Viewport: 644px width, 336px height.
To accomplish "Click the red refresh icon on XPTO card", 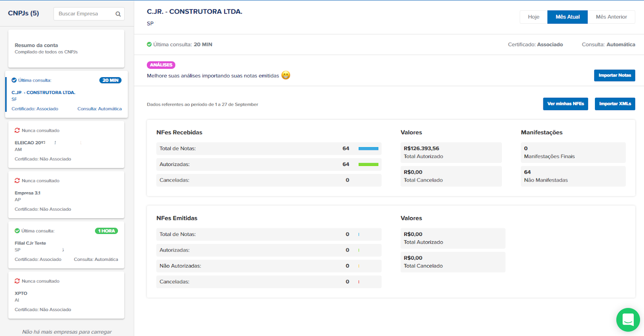I will pos(17,281).
